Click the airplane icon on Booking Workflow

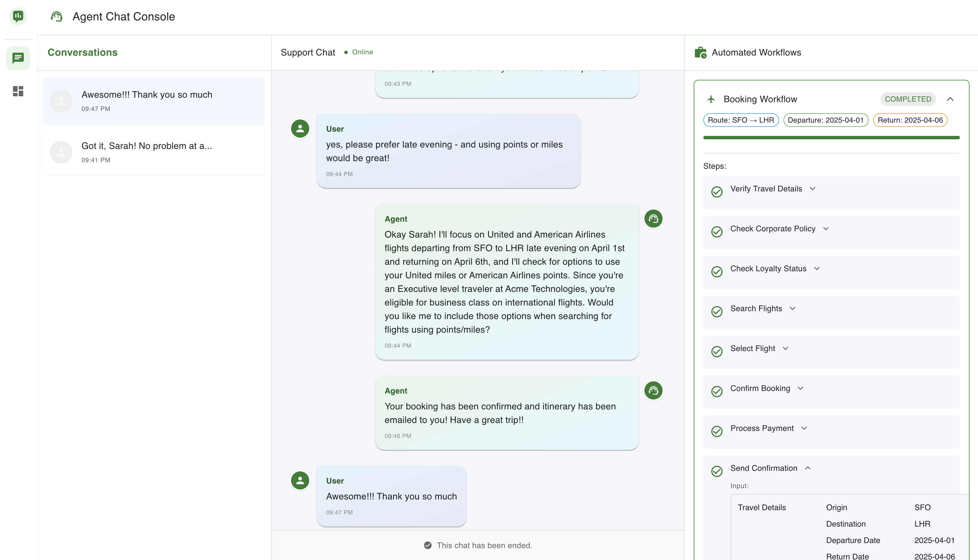711,99
